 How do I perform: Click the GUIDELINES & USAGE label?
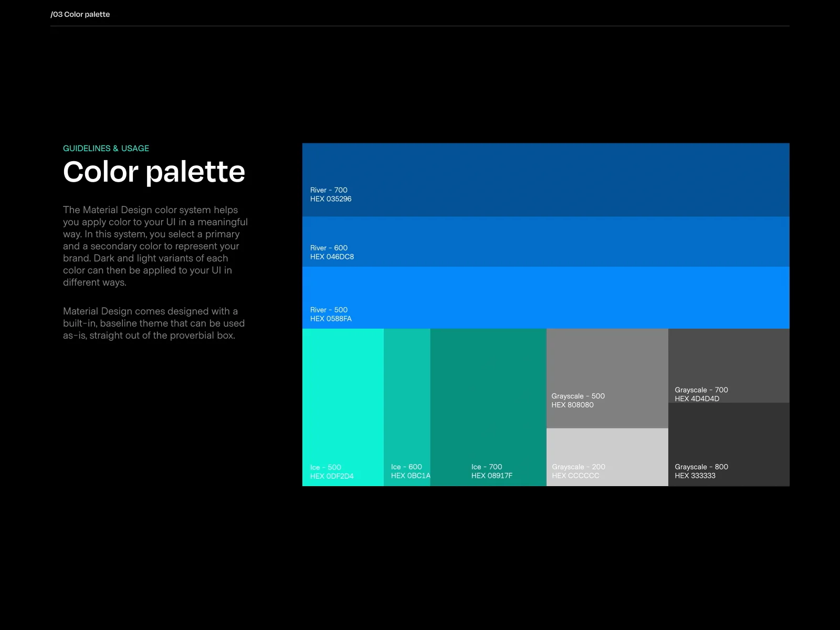(106, 148)
